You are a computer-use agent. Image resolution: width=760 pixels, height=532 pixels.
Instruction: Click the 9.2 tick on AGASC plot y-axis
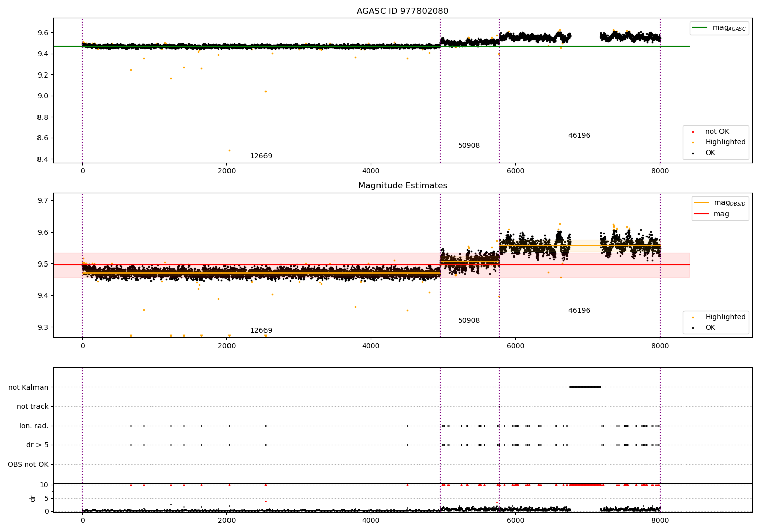tap(43, 75)
